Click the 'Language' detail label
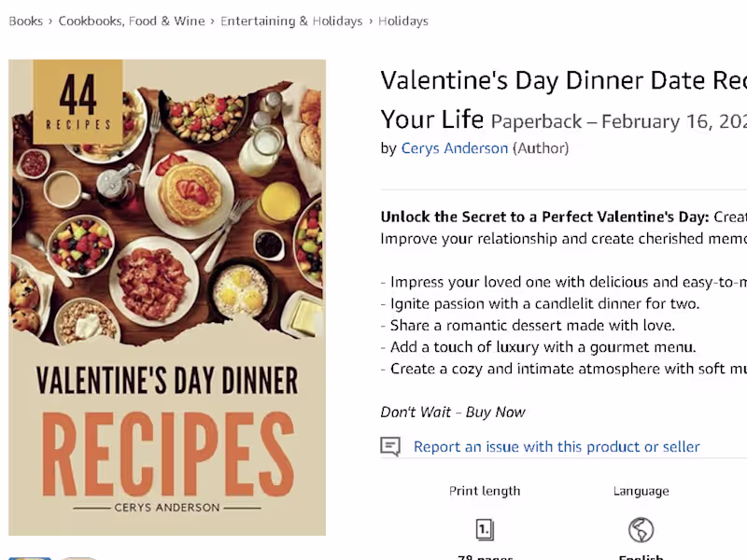This screenshot has width=747, height=560. (x=641, y=491)
